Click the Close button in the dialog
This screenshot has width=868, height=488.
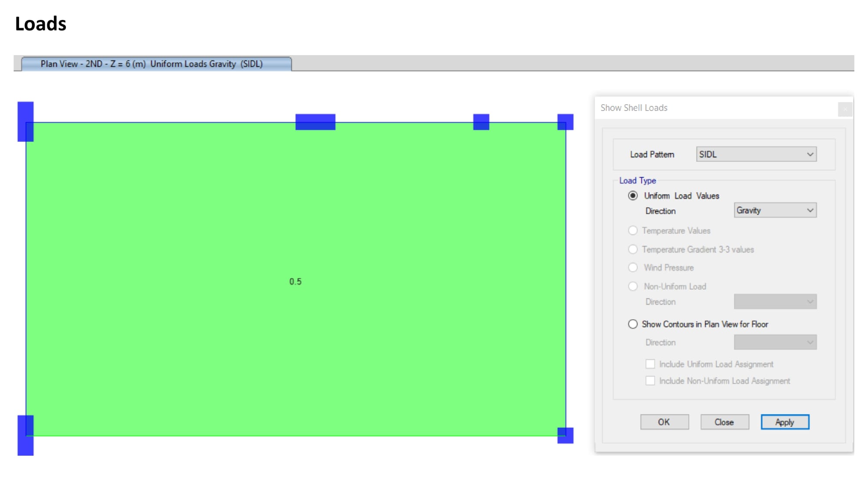coord(724,422)
